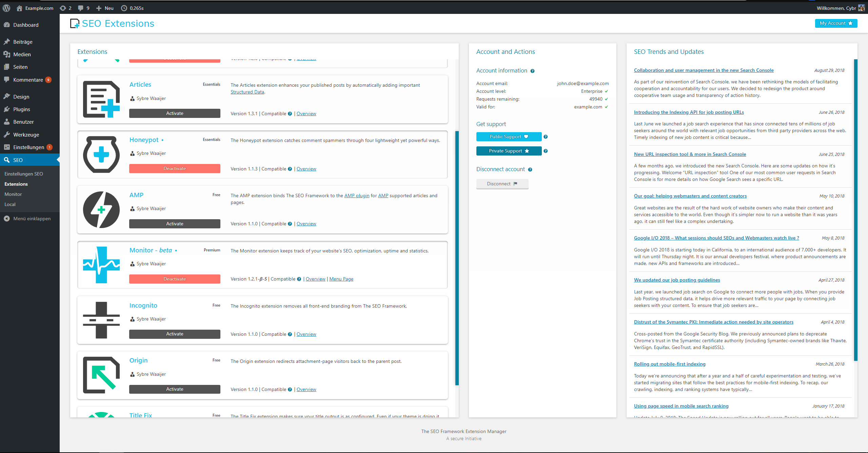868x453 pixels.
Task: Collapse menu via Menü einklappen
Action: tap(28, 219)
